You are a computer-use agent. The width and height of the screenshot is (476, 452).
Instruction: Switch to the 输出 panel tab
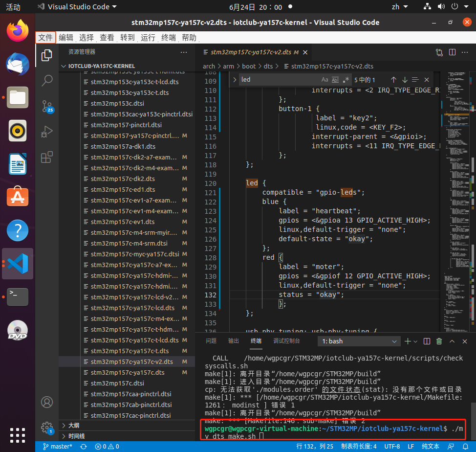tap(234, 341)
